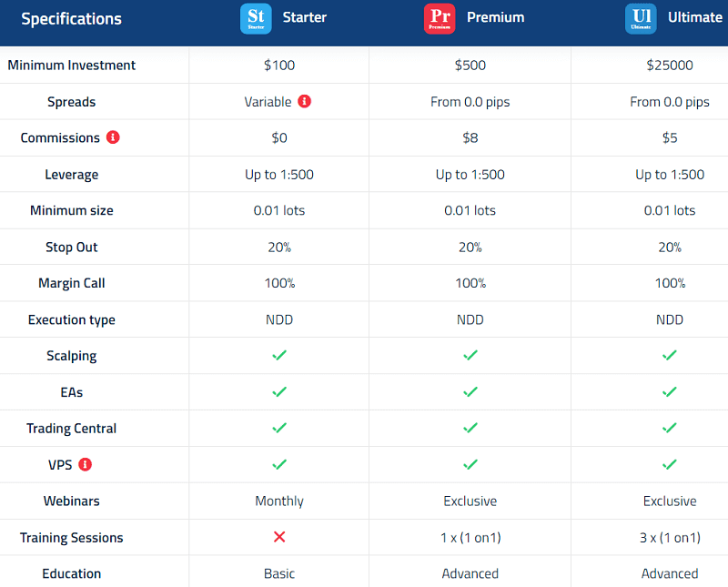Click the VPS row label
This screenshot has width=728, height=587.
pos(60,465)
